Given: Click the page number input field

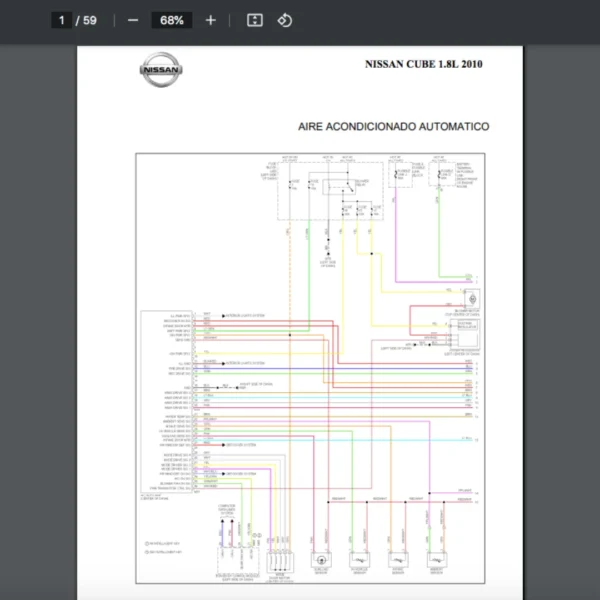Looking at the screenshot, I should 61,20.
